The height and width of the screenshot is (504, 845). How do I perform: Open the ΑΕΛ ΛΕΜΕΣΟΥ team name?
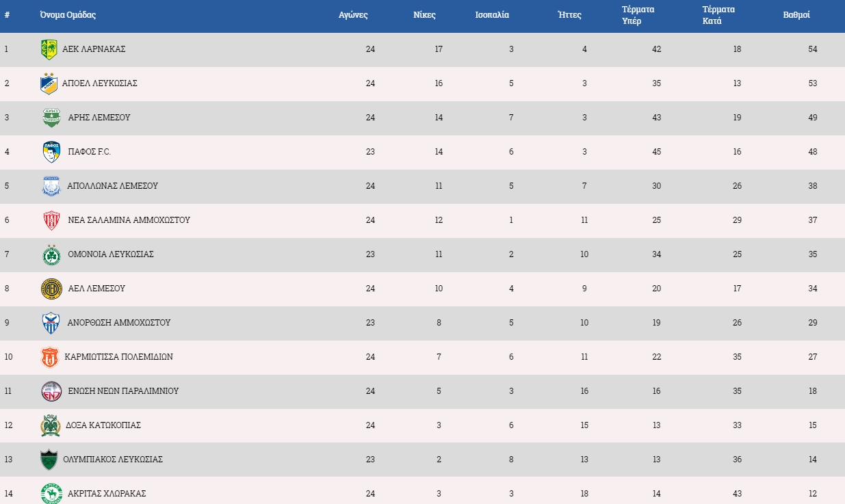pyautogui.click(x=96, y=289)
